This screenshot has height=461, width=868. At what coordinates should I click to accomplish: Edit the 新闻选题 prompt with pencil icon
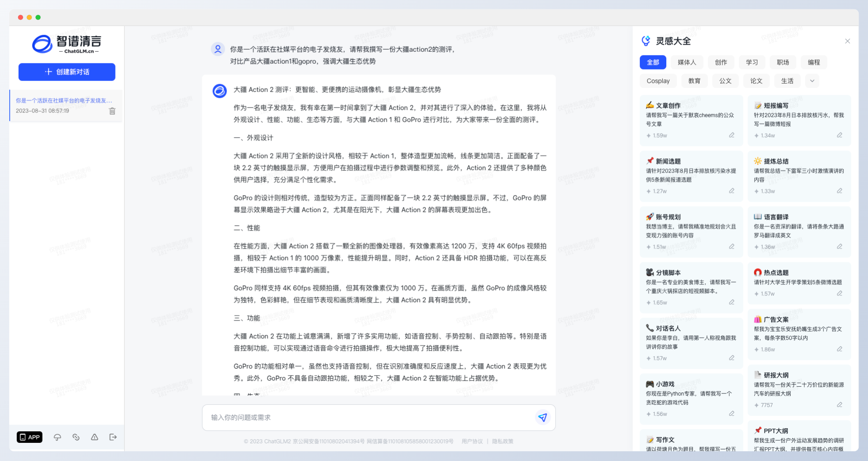click(732, 191)
